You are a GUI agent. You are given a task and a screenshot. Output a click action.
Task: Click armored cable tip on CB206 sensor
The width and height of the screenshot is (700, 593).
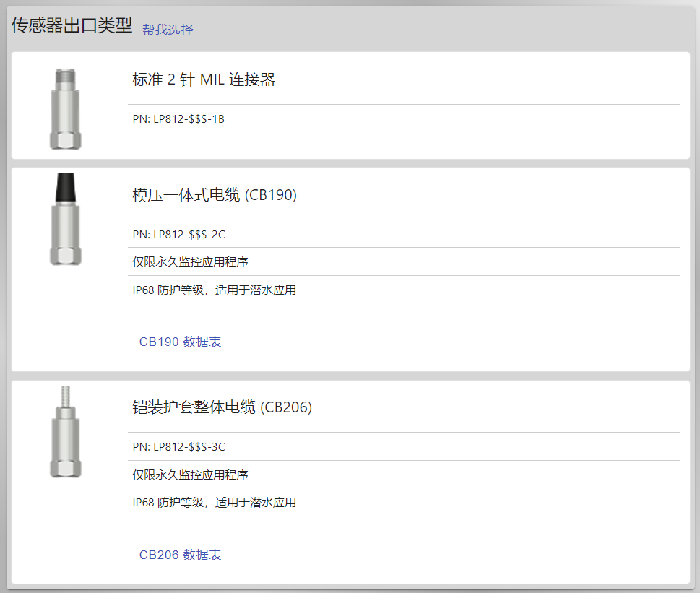pyautogui.click(x=66, y=395)
